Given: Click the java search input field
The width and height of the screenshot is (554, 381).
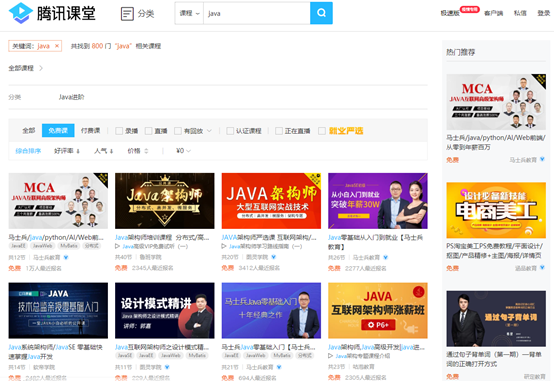Looking at the screenshot, I should click(x=257, y=13).
